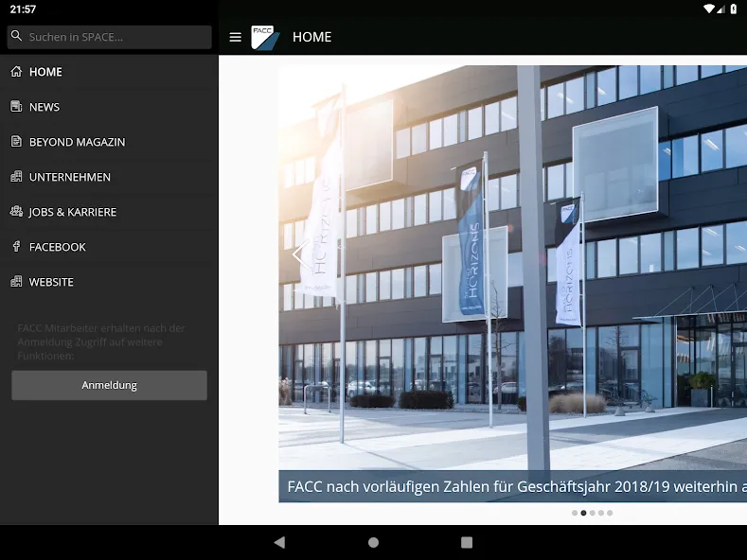Open the NEWS menu entry

pyautogui.click(x=109, y=107)
